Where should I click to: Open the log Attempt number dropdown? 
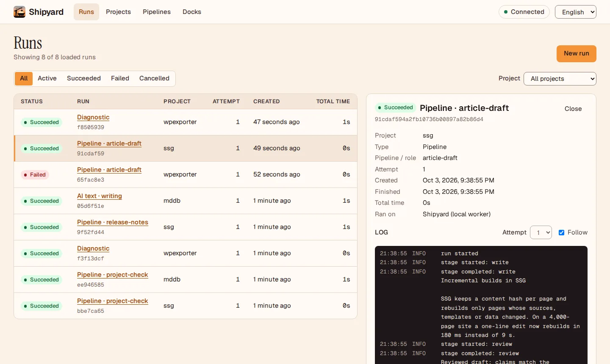point(541,232)
